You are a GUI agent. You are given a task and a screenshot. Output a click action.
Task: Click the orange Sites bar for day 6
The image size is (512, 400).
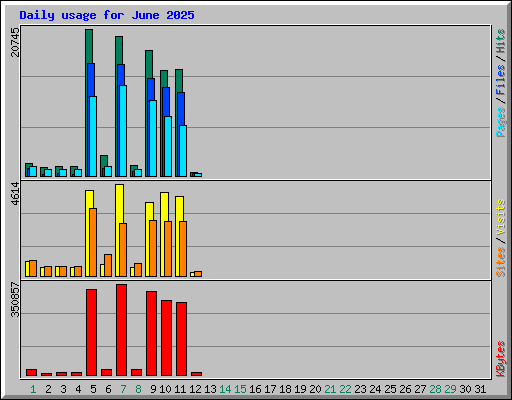click(x=108, y=265)
